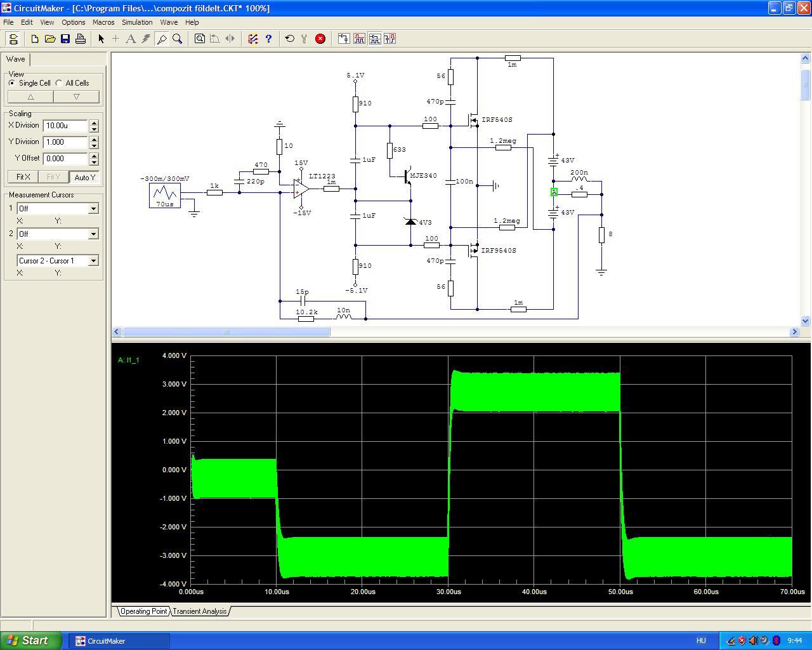The height and width of the screenshot is (650, 812).
Task: Click the panel toggle icon at toolbar start
Action: coord(13,39)
